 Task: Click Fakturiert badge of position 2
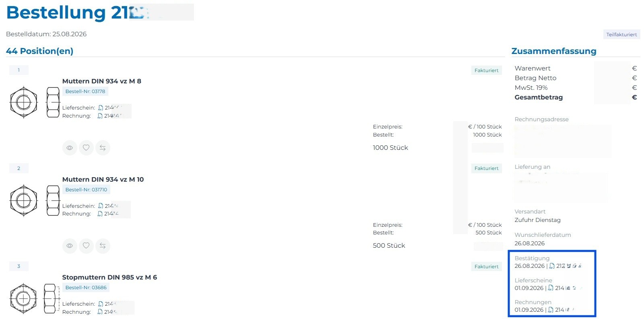pyautogui.click(x=486, y=168)
